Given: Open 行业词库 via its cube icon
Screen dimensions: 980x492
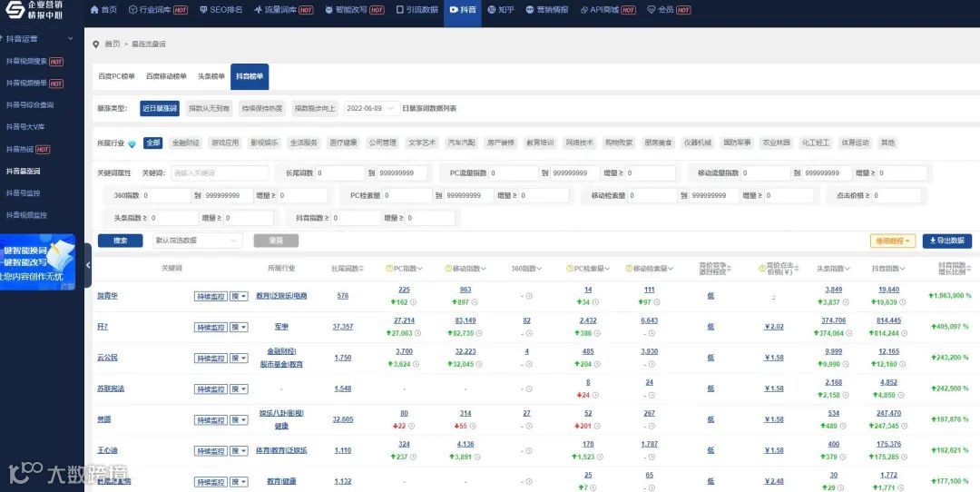Looking at the screenshot, I should [x=132, y=10].
